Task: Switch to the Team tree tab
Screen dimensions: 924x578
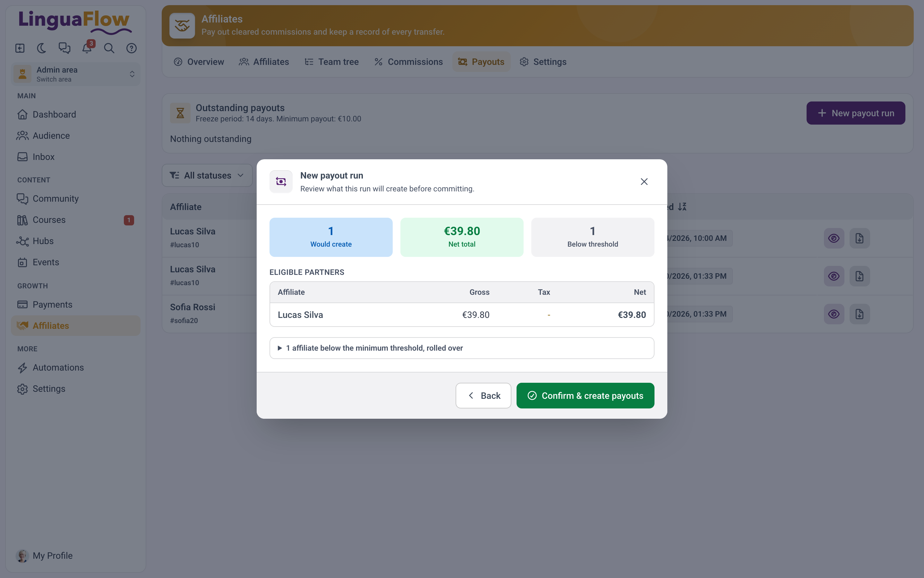Action: point(331,62)
